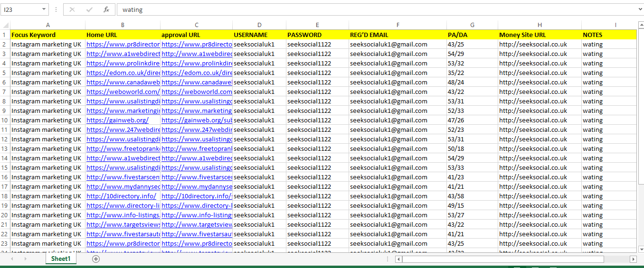Image resolution: width=644 pixels, height=268 pixels.
Task: Click the horizontal scrollbar thumb
Action: (x=503, y=259)
